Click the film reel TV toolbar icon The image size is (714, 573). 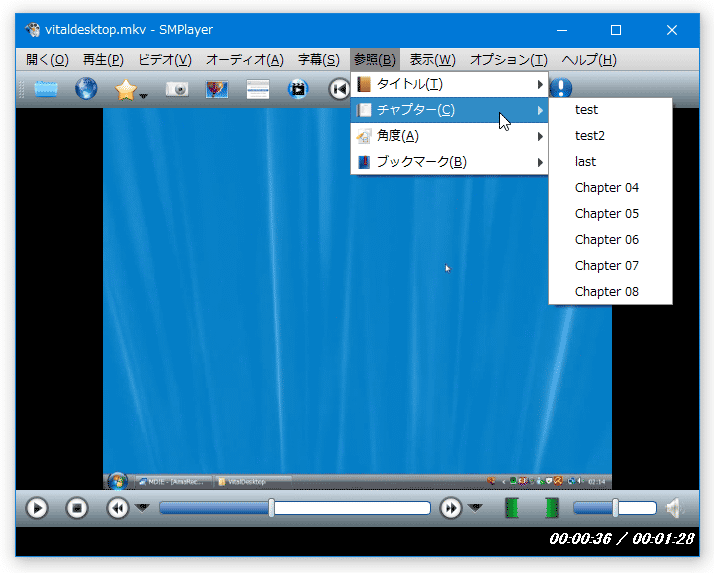point(298,89)
